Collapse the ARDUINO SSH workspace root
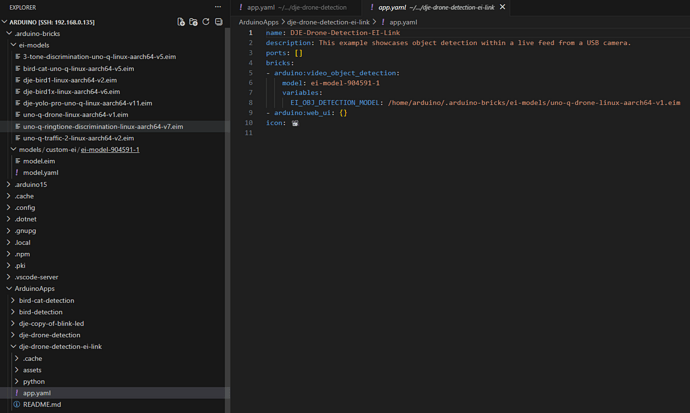Image resolution: width=690 pixels, height=413 pixels. [x=4, y=21]
